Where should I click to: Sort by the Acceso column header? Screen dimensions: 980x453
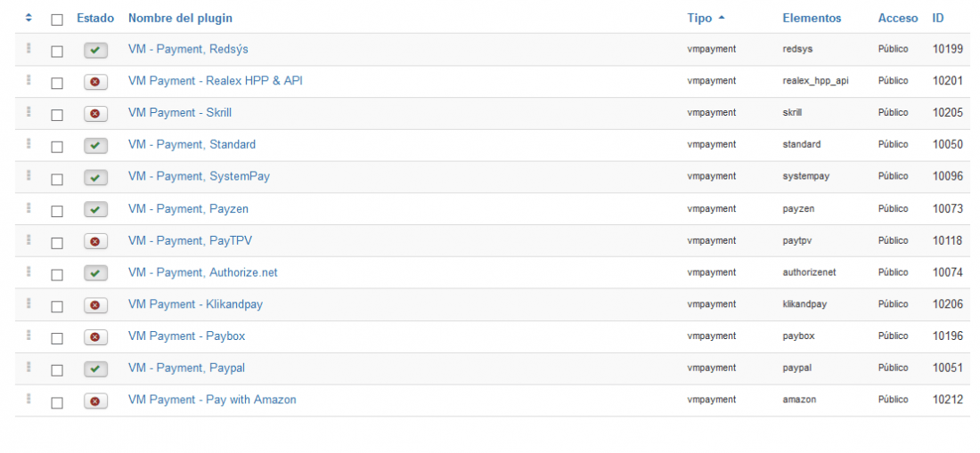click(x=898, y=18)
